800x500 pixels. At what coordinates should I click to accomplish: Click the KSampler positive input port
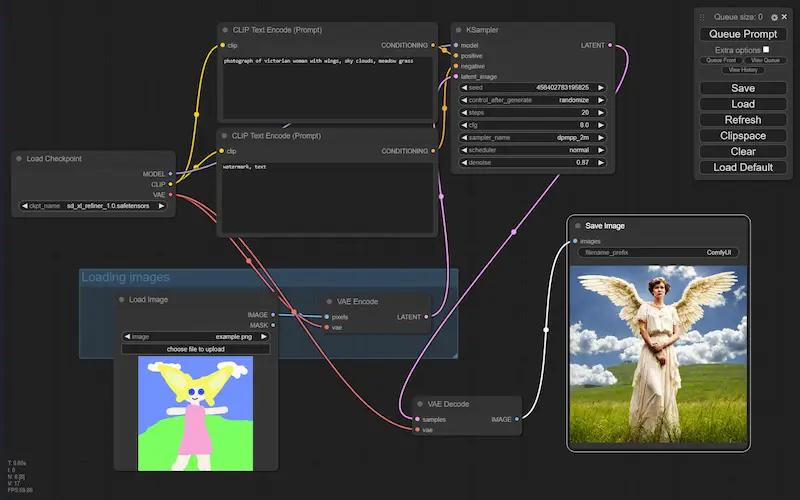click(456, 56)
